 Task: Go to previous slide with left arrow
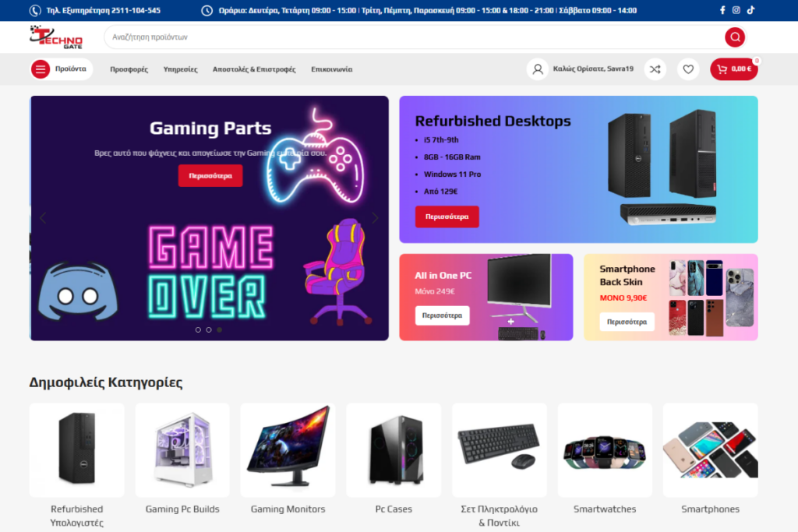click(x=43, y=218)
